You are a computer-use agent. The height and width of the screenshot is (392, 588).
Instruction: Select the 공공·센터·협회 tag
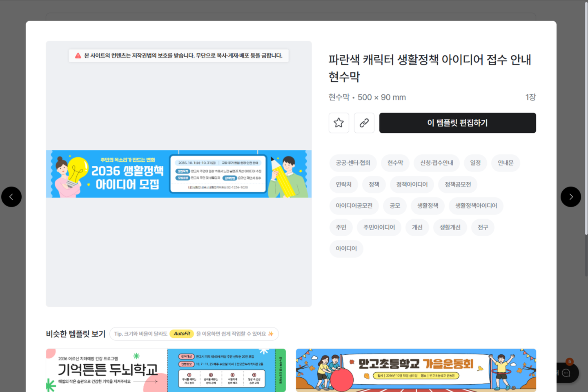tap(353, 163)
